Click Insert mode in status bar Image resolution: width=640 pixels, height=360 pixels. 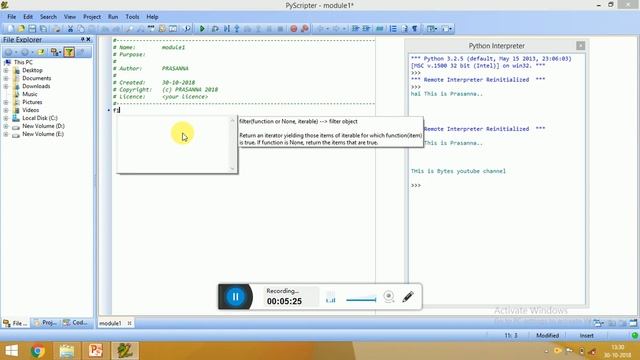point(587,336)
